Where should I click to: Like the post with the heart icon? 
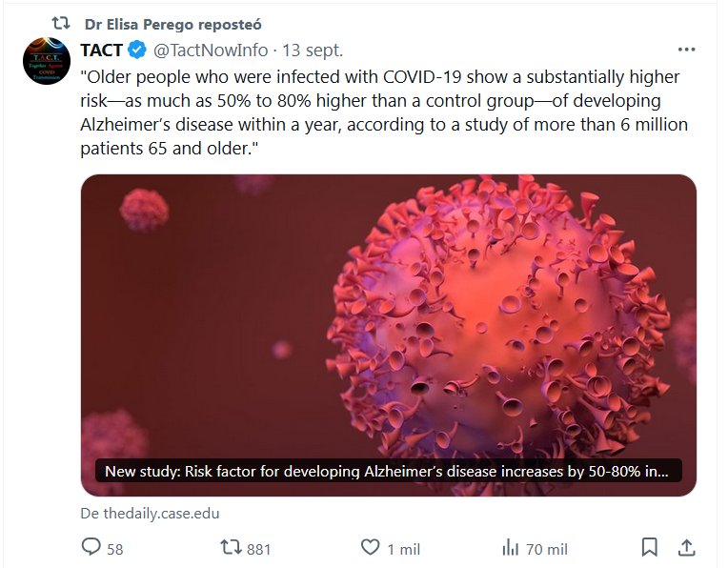pyautogui.click(x=371, y=548)
